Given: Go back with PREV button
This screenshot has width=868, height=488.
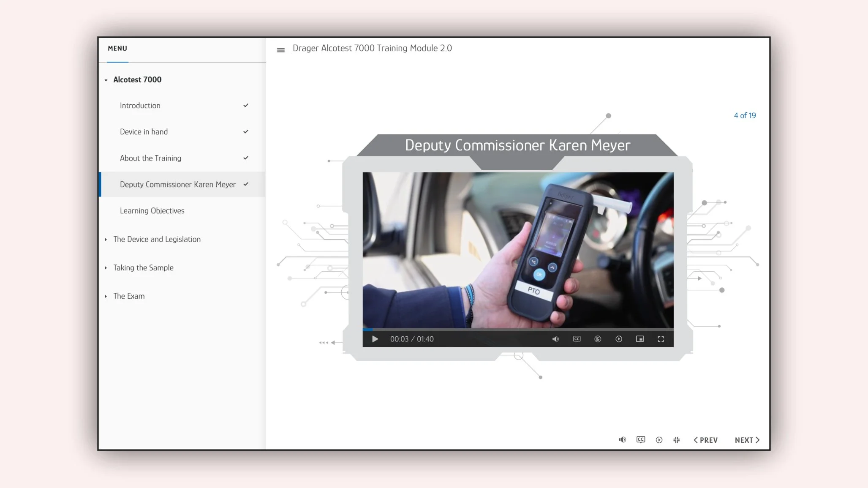Looking at the screenshot, I should click(x=705, y=440).
